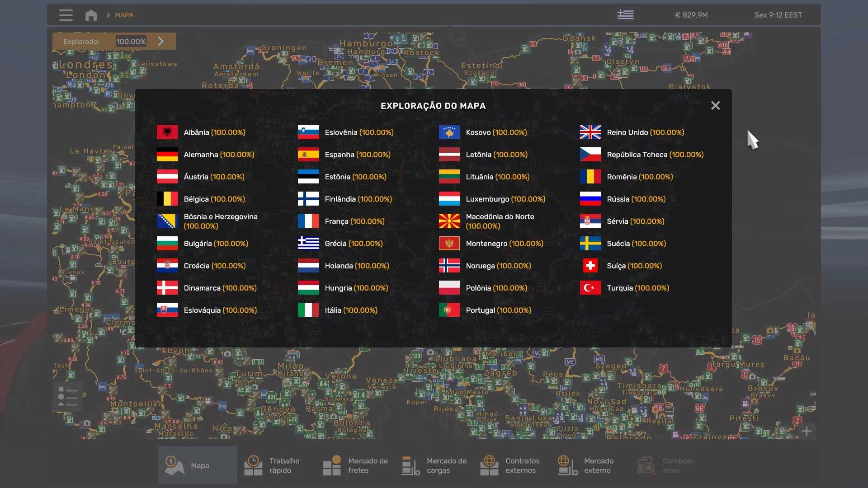Open Mercado de fretes

click(354, 465)
